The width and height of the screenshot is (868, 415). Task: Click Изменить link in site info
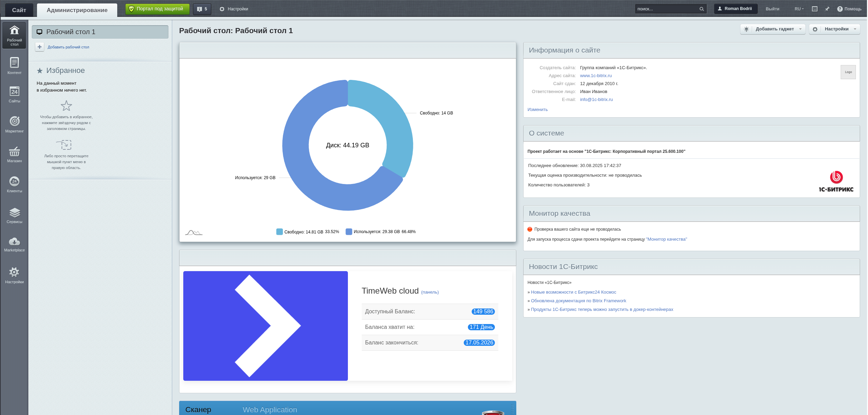coord(537,110)
